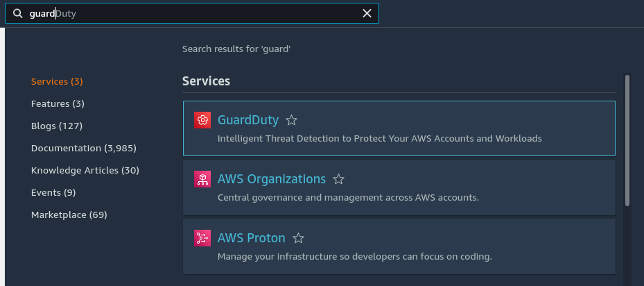Select Features (3) category
The width and height of the screenshot is (644, 286).
coord(58,103)
